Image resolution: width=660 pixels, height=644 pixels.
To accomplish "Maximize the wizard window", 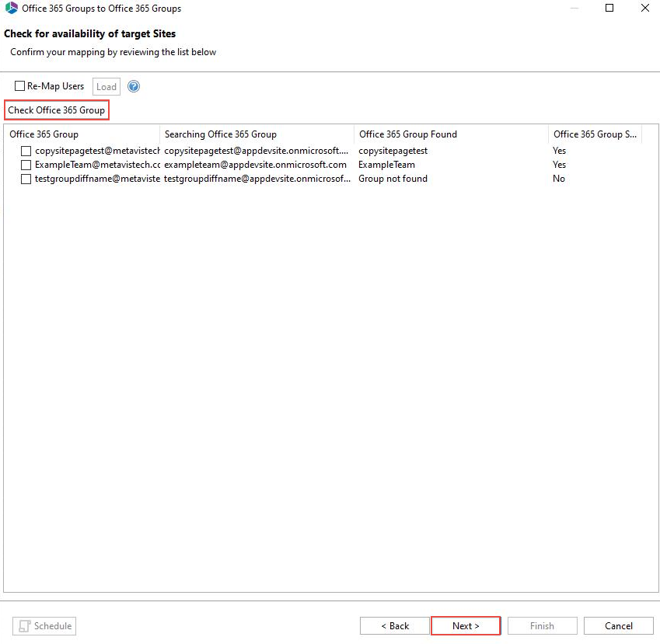I will [609, 8].
